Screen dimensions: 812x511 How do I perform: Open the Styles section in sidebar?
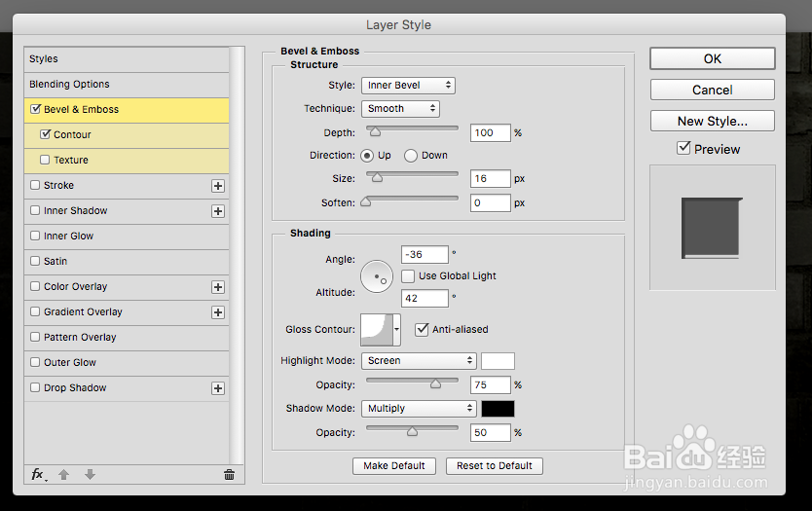point(44,59)
